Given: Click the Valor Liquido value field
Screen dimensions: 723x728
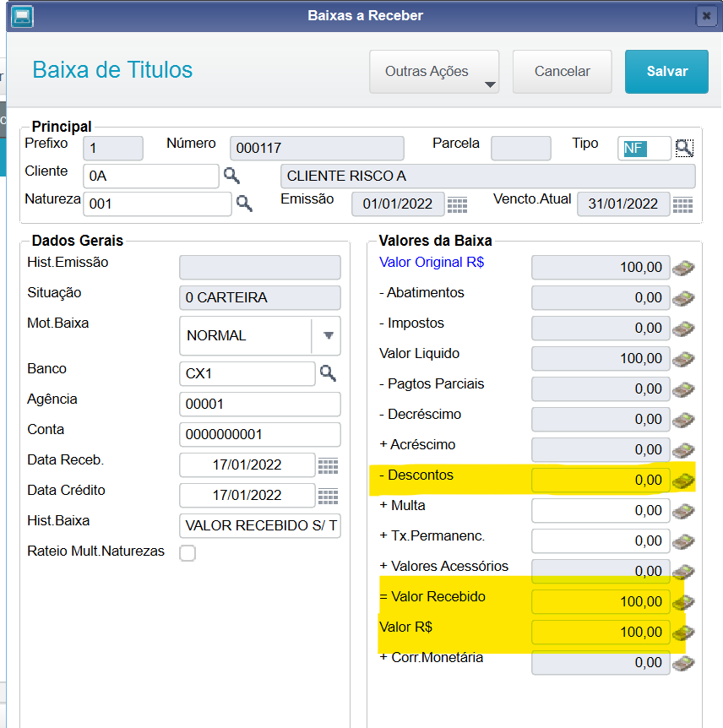Looking at the screenshot, I should [x=601, y=358].
